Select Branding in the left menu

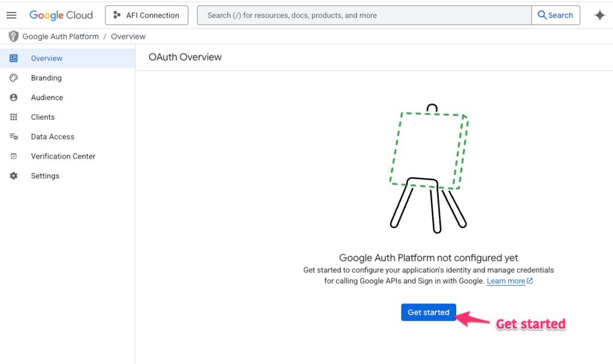(x=46, y=78)
